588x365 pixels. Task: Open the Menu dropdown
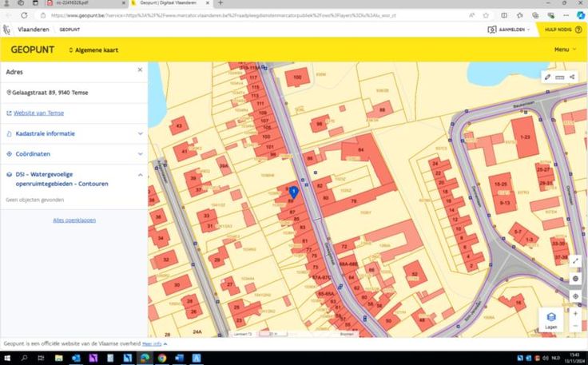565,50
